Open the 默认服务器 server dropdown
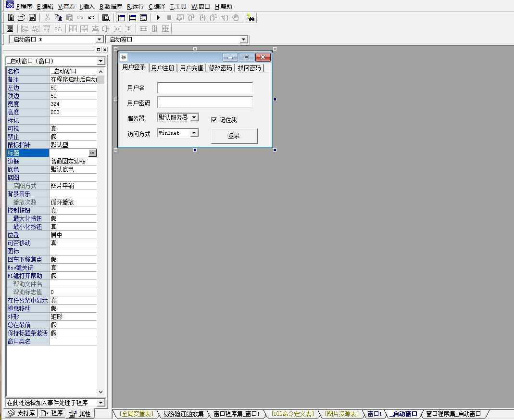 coord(194,117)
